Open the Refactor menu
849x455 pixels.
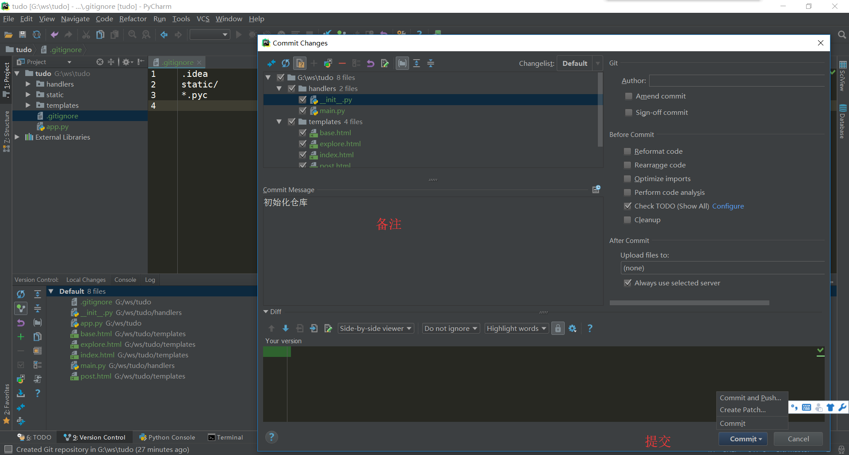pos(133,19)
